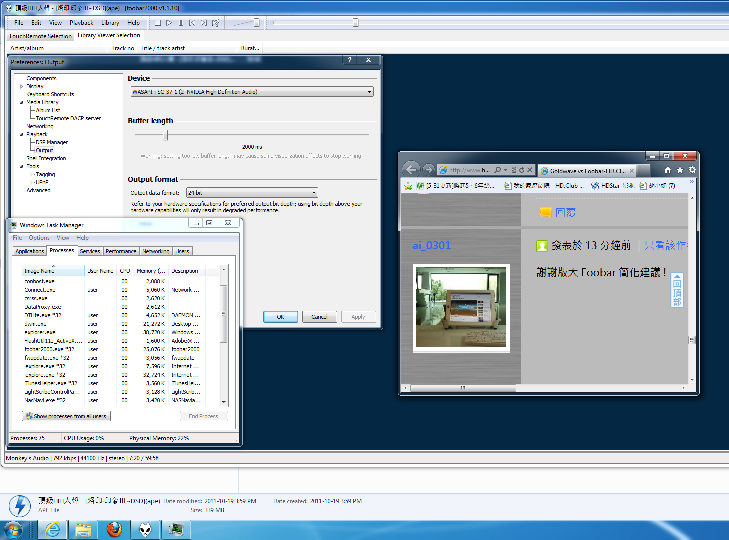
Task: Sort processes by Image Name column
Action: (x=53, y=271)
